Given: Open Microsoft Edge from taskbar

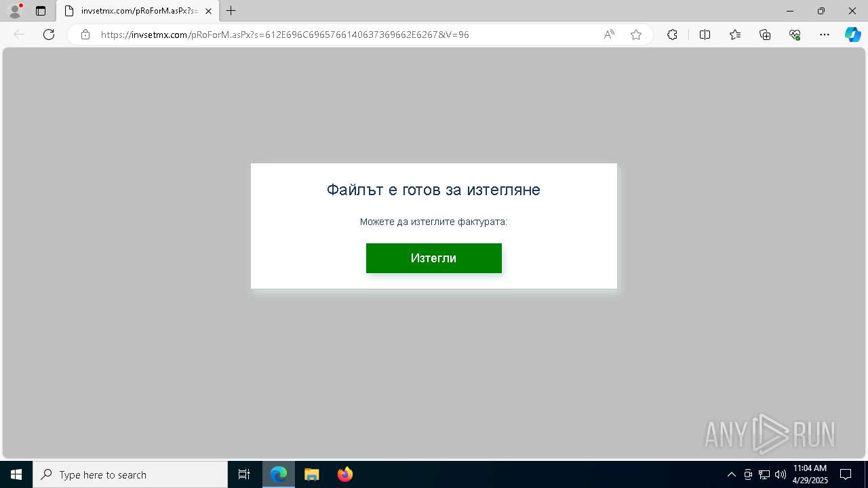Looking at the screenshot, I should coord(279,474).
